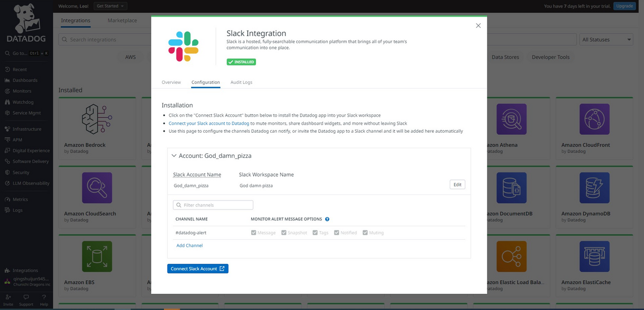Open the Amazon CloudSearch integration tile

pyautogui.click(x=98, y=197)
